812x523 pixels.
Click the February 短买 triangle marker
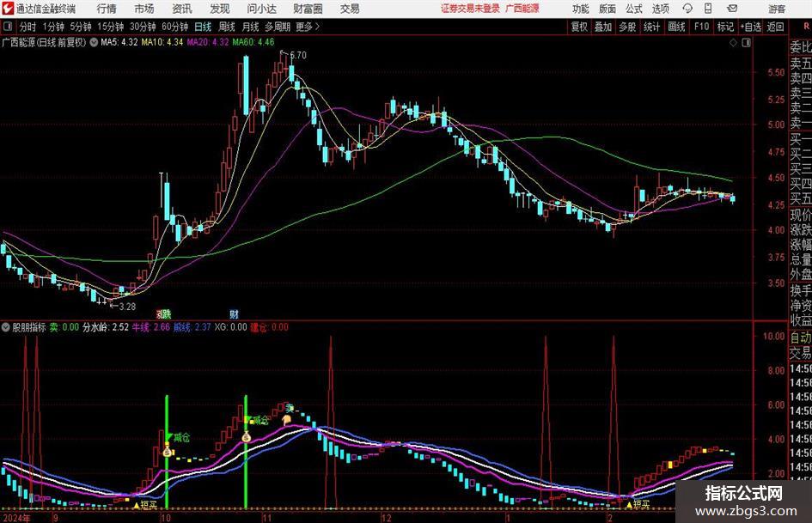(629, 504)
